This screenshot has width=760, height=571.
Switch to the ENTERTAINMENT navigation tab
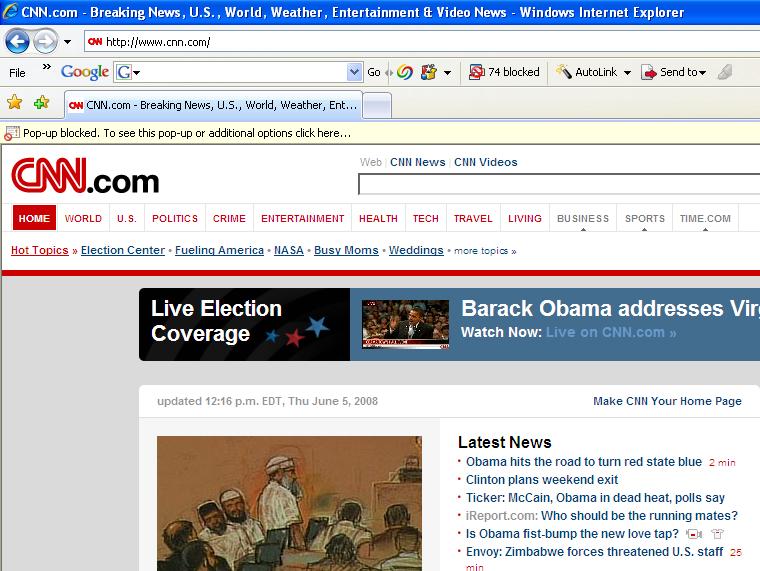[302, 218]
